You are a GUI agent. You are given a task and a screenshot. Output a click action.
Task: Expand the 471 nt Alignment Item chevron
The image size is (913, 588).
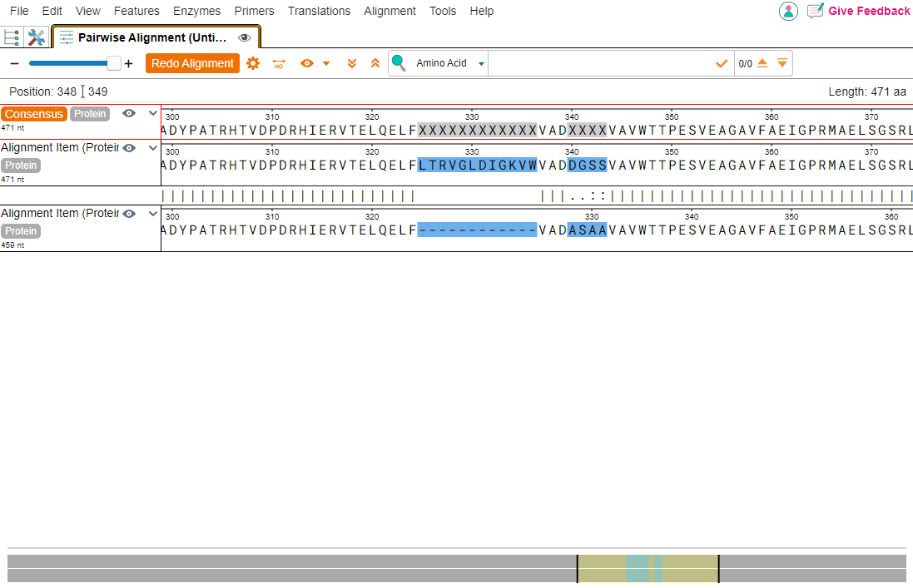pyautogui.click(x=152, y=148)
